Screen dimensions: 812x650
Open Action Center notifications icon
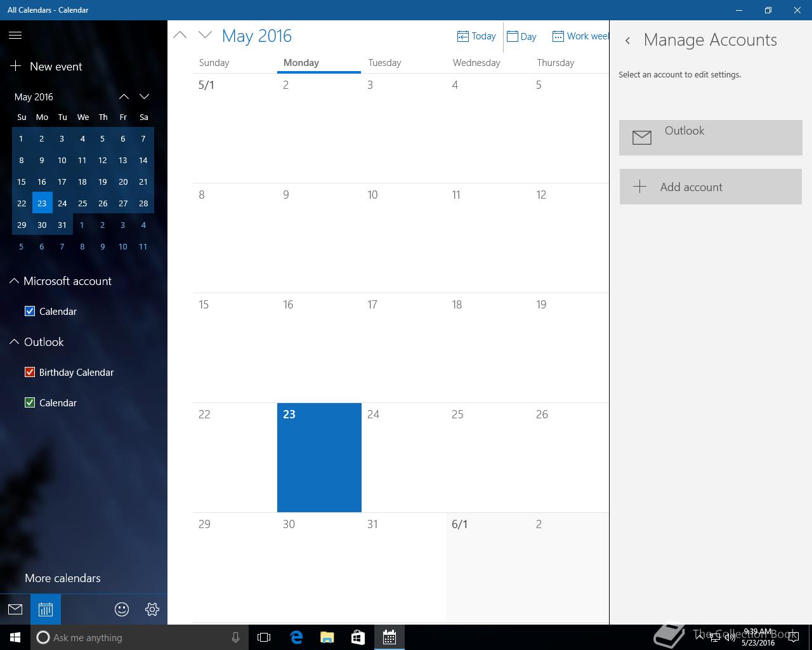pos(794,637)
